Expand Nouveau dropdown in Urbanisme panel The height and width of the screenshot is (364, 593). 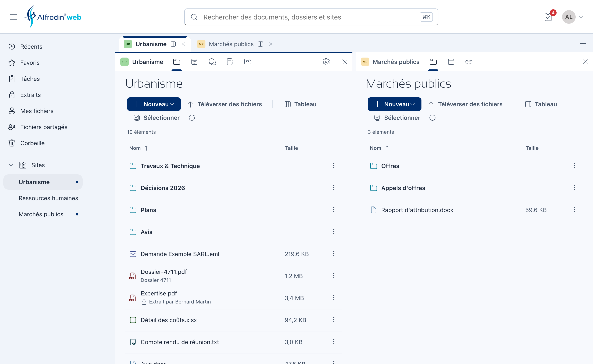(154, 104)
